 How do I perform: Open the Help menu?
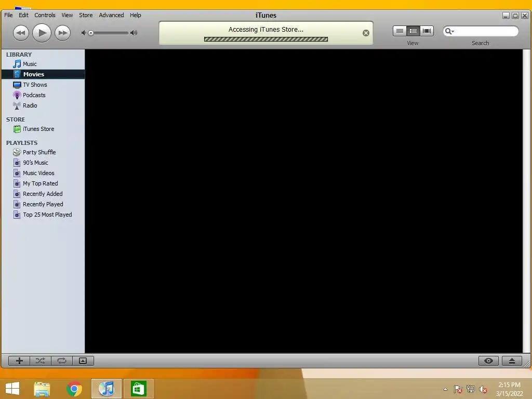(x=136, y=15)
